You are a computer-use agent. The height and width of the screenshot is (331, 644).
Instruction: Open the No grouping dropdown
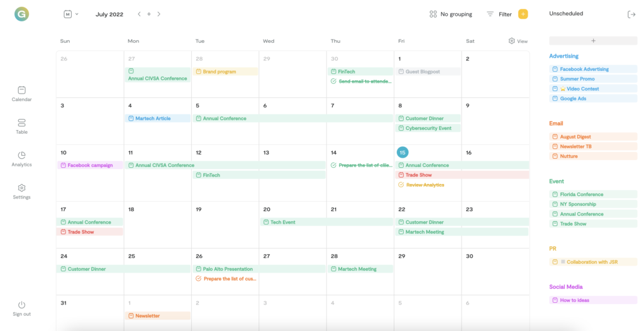pos(450,14)
